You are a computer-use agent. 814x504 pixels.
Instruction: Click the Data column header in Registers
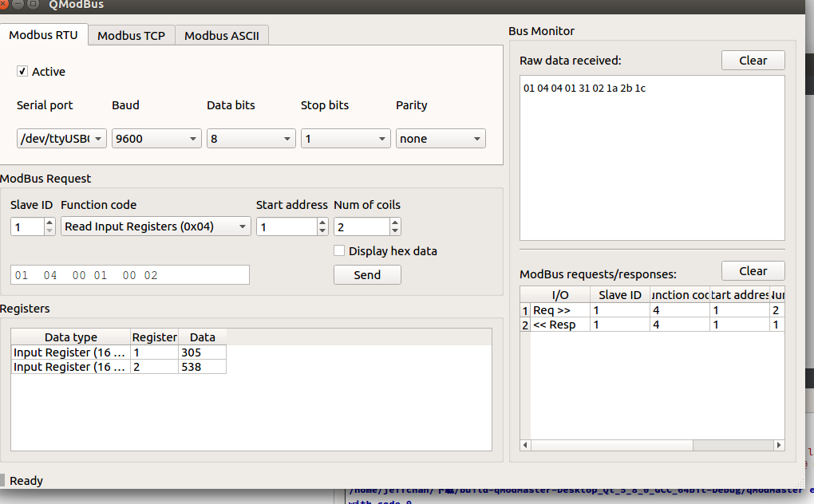(x=203, y=337)
